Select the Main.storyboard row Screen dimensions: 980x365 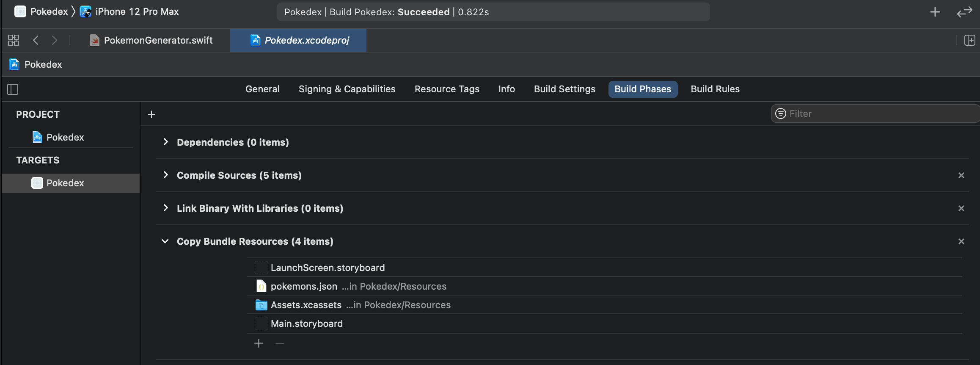[605, 324]
